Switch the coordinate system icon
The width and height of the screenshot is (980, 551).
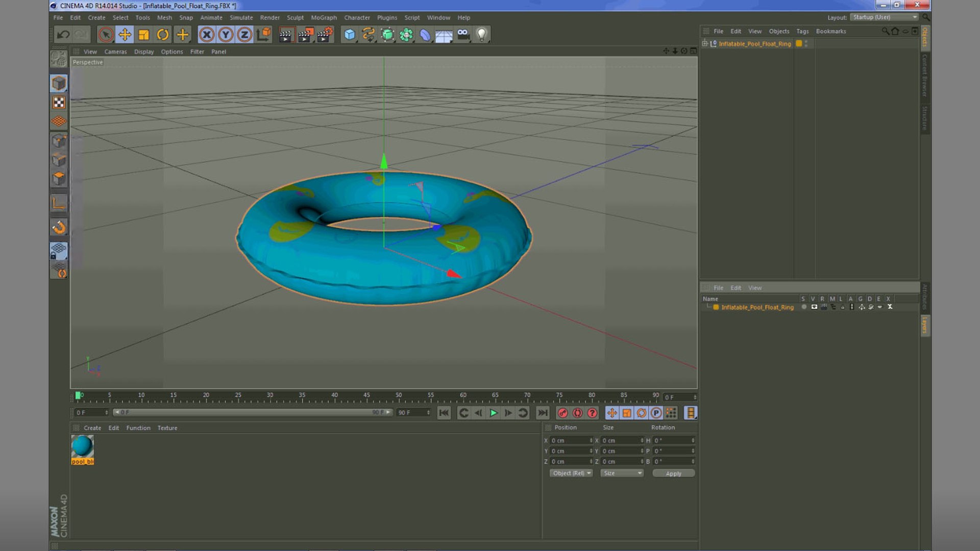point(264,35)
